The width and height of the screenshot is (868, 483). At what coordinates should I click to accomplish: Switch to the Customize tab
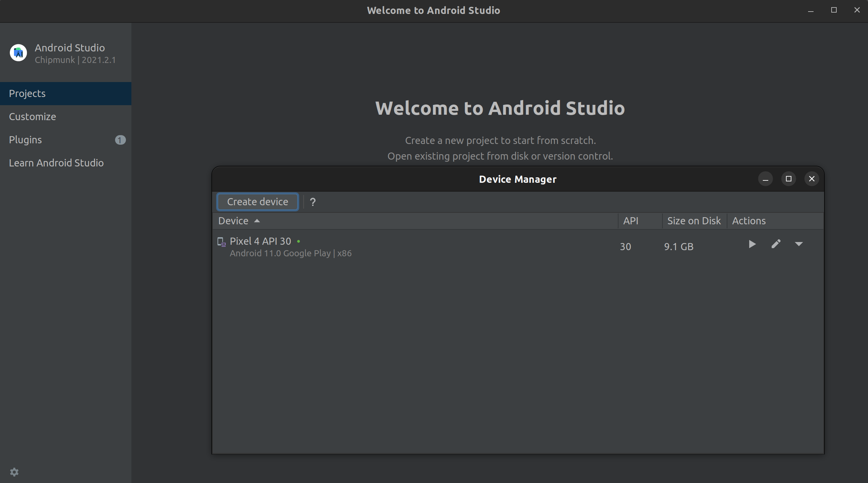coord(66,117)
